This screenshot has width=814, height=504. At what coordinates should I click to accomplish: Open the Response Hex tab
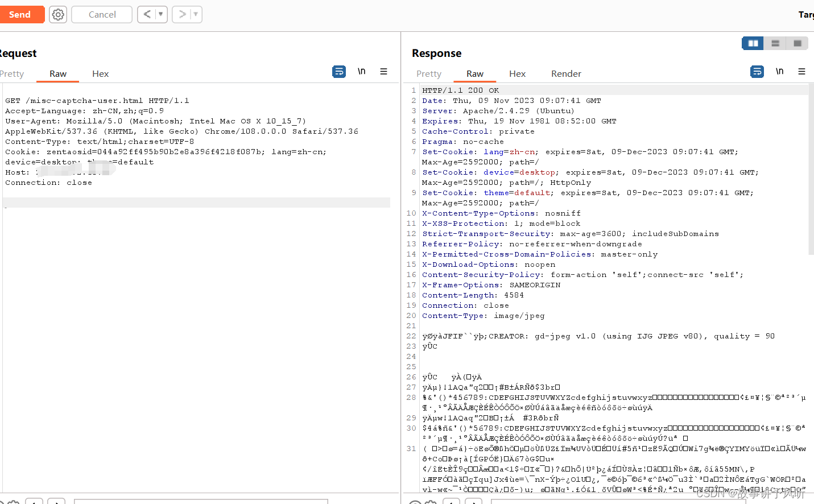point(517,74)
